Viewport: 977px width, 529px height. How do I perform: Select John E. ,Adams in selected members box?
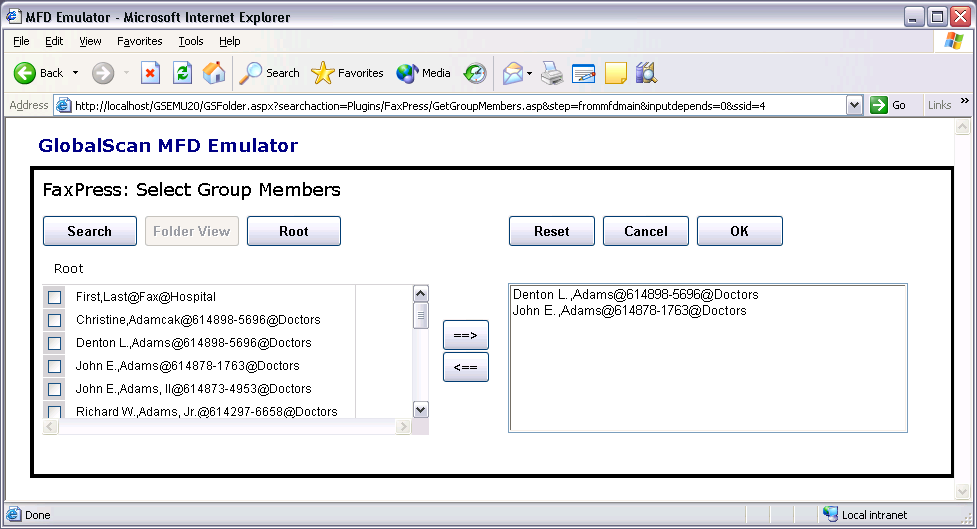point(629,310)
